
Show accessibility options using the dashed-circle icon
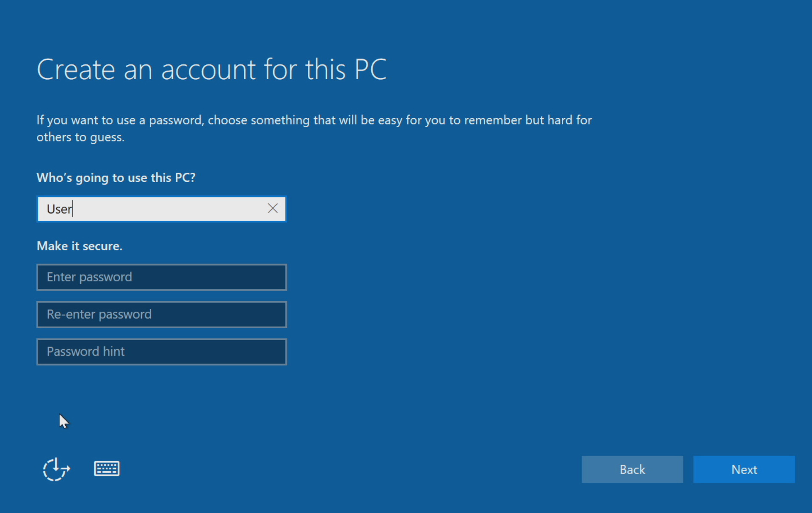pos(56,469)
